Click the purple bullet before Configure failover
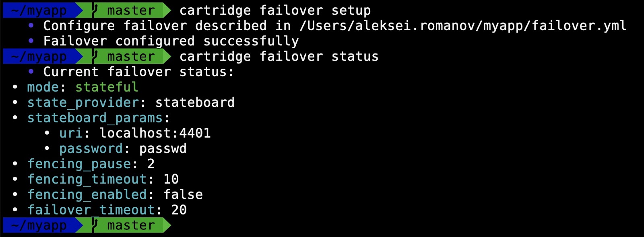This screenshot has width=644, height=237. click(31, 26)
